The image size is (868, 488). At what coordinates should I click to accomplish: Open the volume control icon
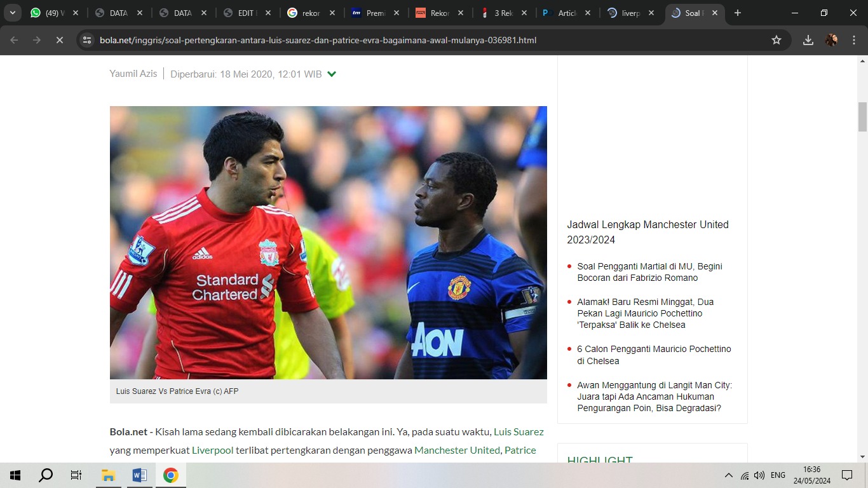(759, 475)
